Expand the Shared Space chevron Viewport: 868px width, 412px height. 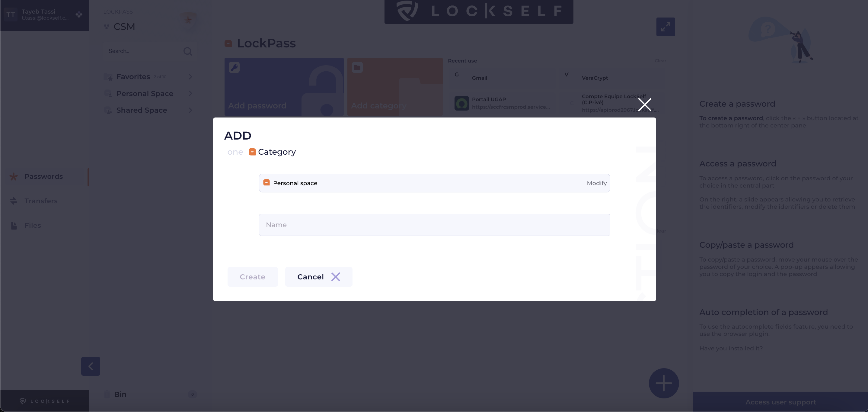click(190, 110)
